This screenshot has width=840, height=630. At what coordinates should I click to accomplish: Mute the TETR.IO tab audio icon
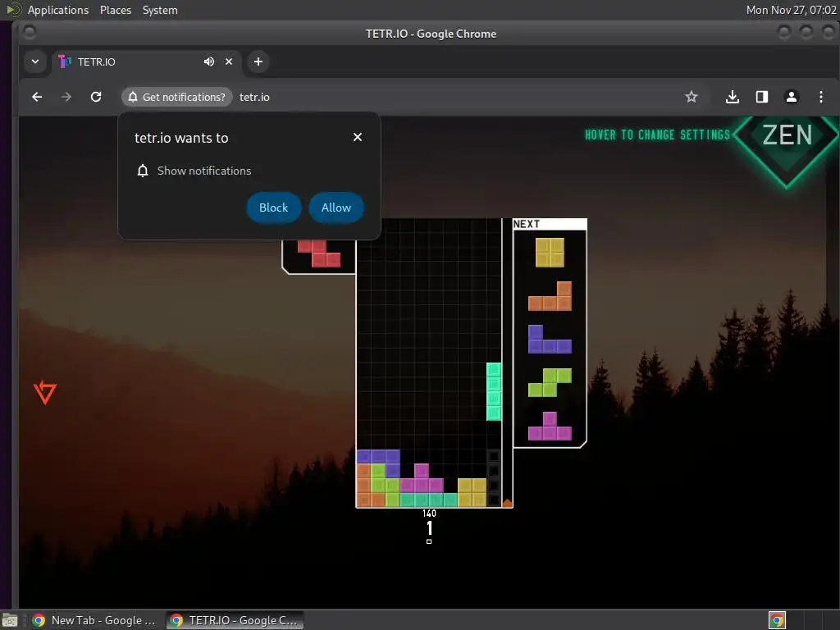(x=209, y=62)
